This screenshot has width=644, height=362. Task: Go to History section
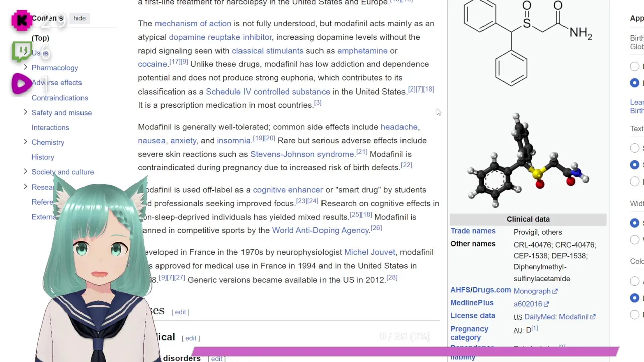pos(43,157)
